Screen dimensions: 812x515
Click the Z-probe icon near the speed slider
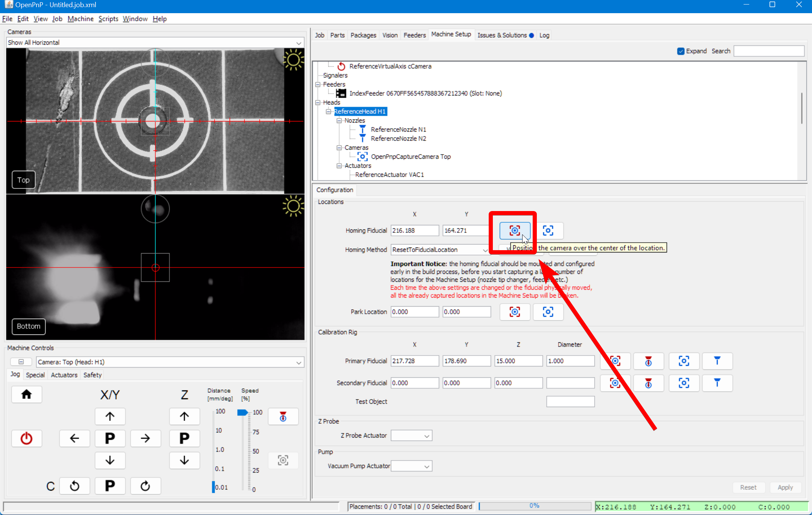[x=283, y=416]
